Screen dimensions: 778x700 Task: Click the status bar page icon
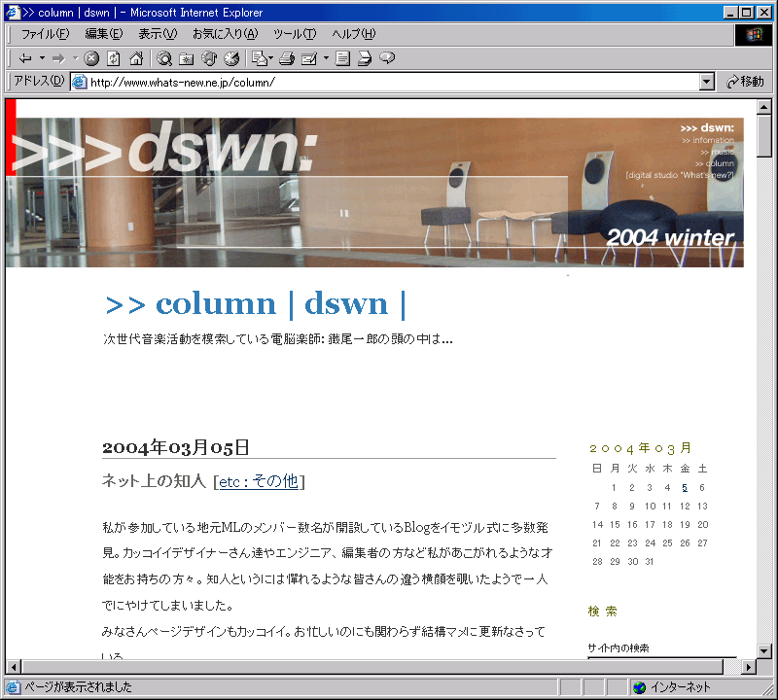coord(13,687)
